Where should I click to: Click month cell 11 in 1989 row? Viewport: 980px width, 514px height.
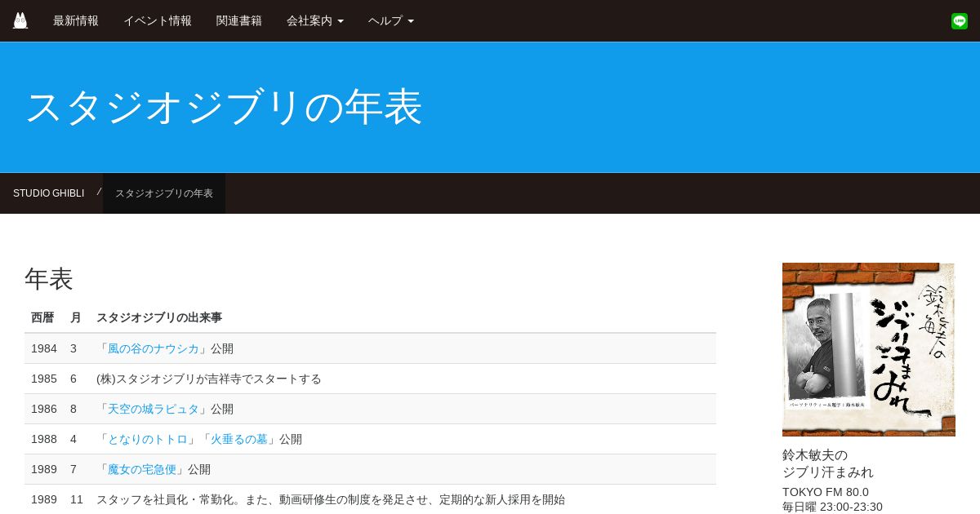(77, 499)
